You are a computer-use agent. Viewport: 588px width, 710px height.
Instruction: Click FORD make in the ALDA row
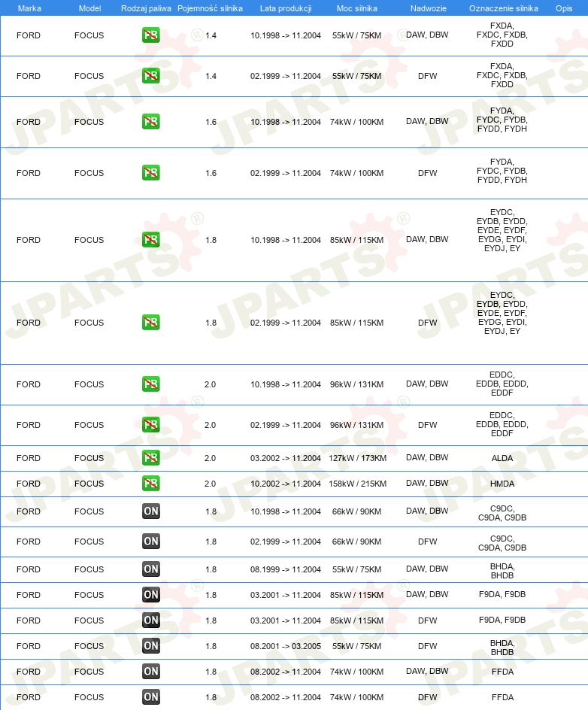coord(29,458)
